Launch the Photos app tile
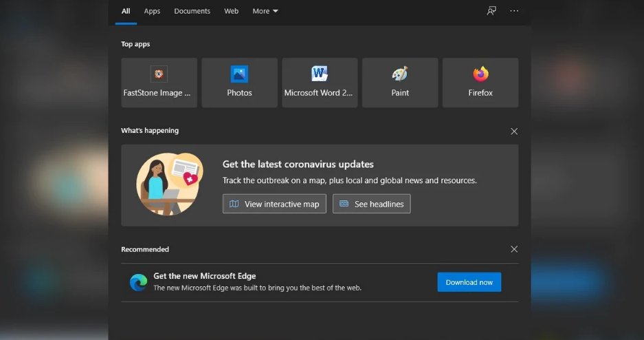Screen dimensions: 644x340 (239, 83)
